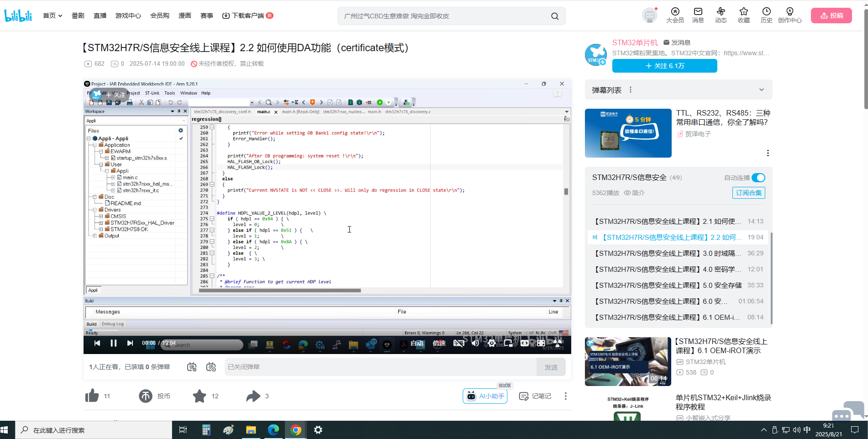Open 大会员 membership page

tap(675, 16)
